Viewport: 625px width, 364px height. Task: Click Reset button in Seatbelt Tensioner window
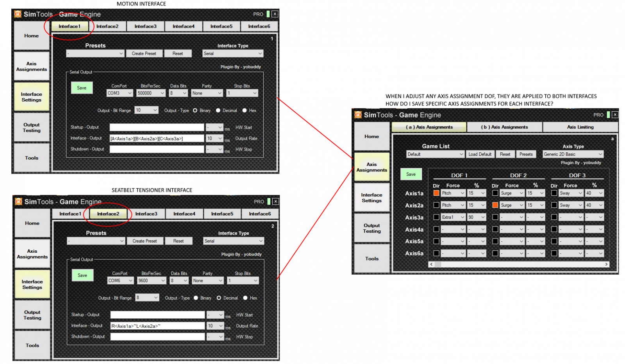(x=179, y=241)
